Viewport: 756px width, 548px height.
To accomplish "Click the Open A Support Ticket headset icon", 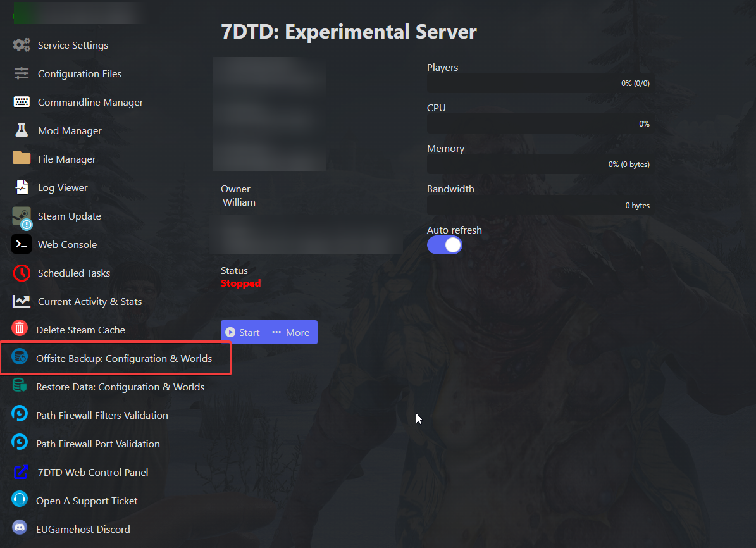I will (x=20, y=499).
